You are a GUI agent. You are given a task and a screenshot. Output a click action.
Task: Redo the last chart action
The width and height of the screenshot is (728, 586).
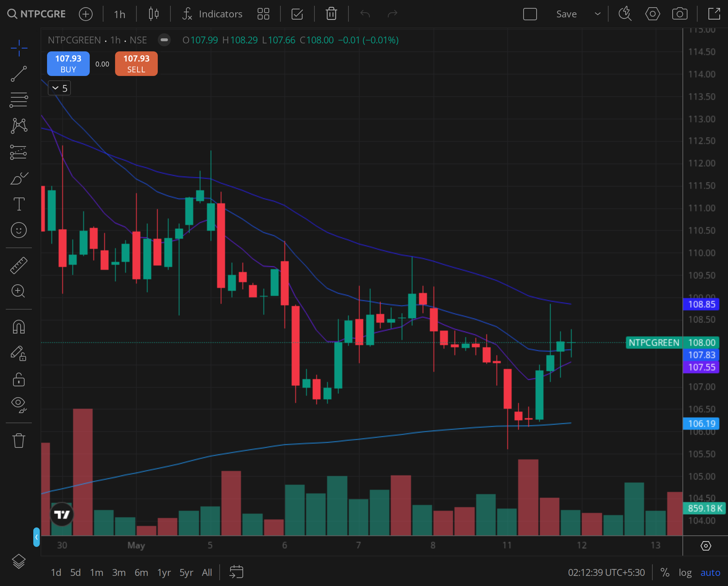393,14
